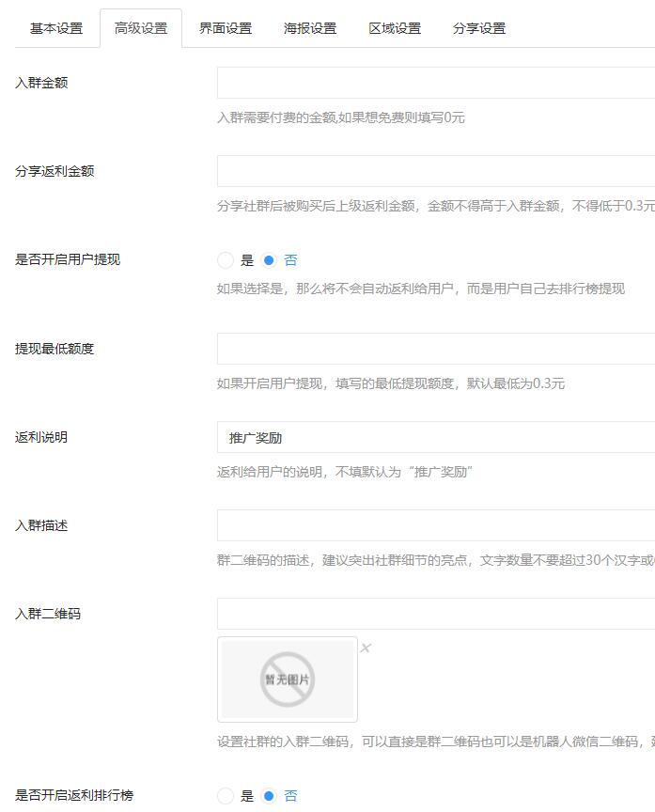Screen dimensions: 655x812
Task: Click the 提现最低额度 label
Action: click(55, 349)
